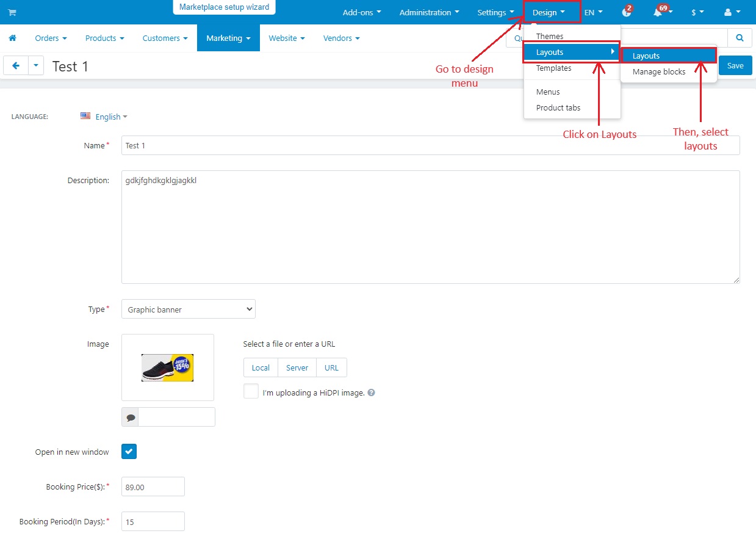The height and width of the screenshot is (539, 756).
Task: Open the notifications bell icon
Action: coord(658,12)
